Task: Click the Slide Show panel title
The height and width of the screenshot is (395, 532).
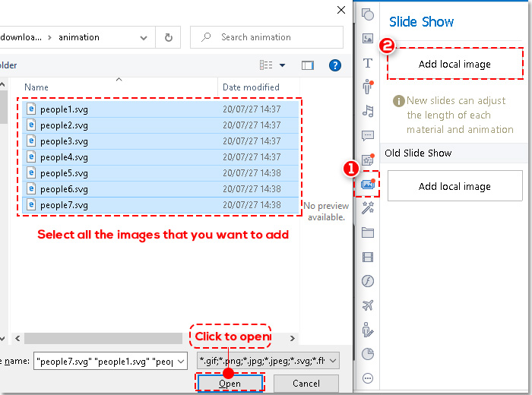Action: 421,22
